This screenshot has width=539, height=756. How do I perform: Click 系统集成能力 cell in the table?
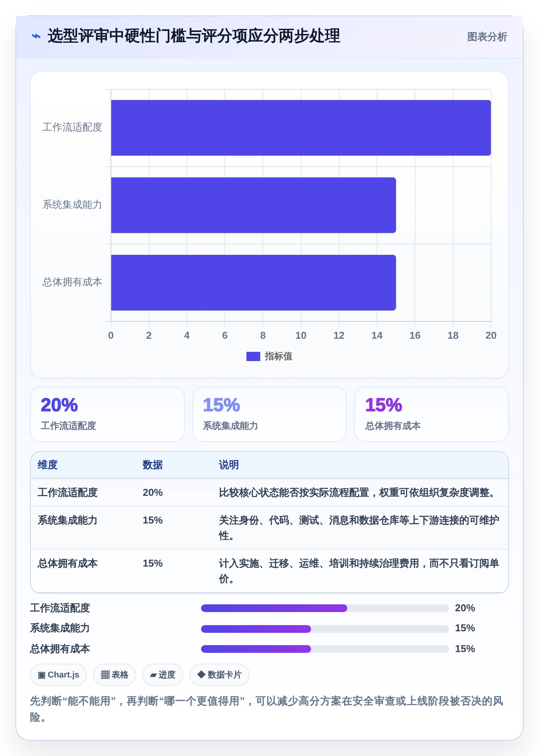[x=68, y=520]
